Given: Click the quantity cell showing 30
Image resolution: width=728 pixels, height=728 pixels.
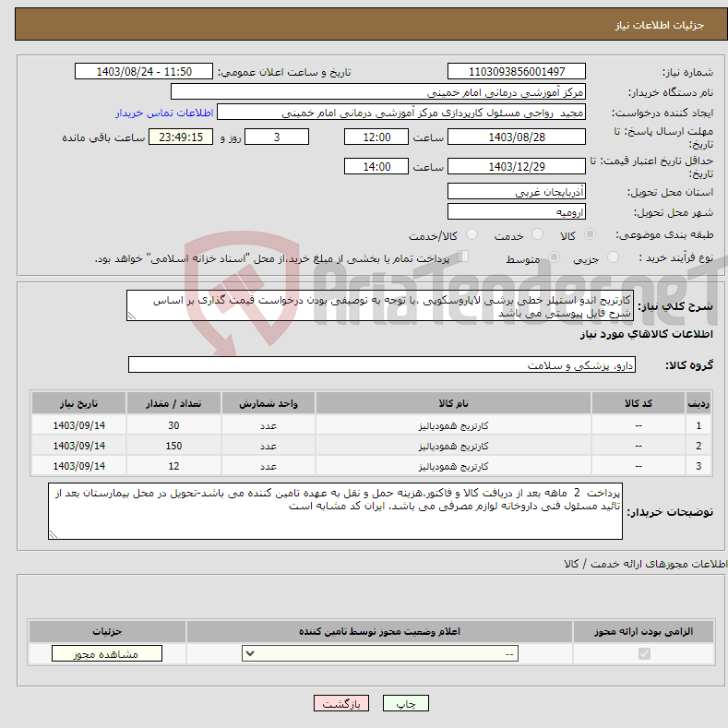Looking at the screenshot, I should coord(173,425).
